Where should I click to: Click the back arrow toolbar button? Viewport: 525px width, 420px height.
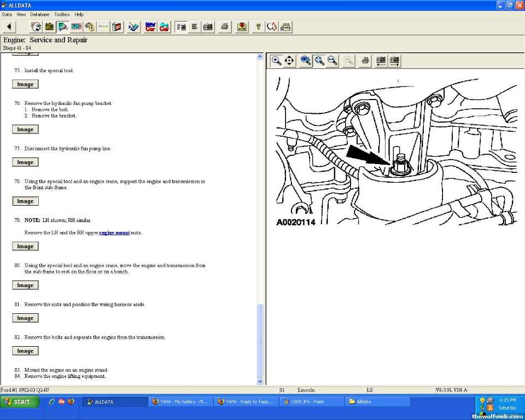pos(9,27)
